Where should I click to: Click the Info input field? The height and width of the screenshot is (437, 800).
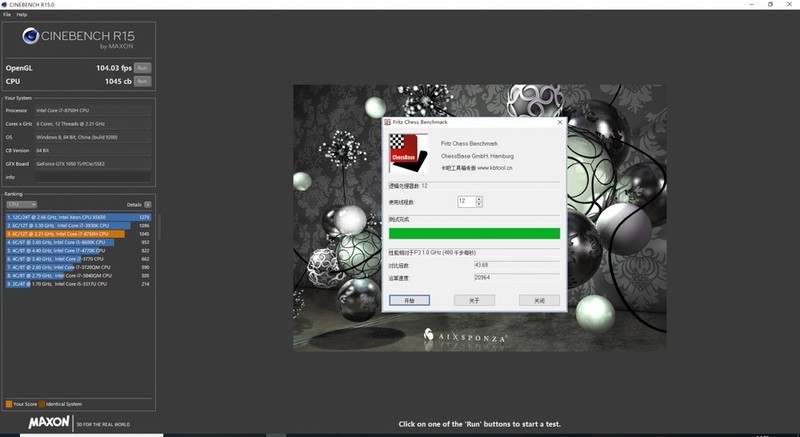pyautogui.click(x=93, y=177)
